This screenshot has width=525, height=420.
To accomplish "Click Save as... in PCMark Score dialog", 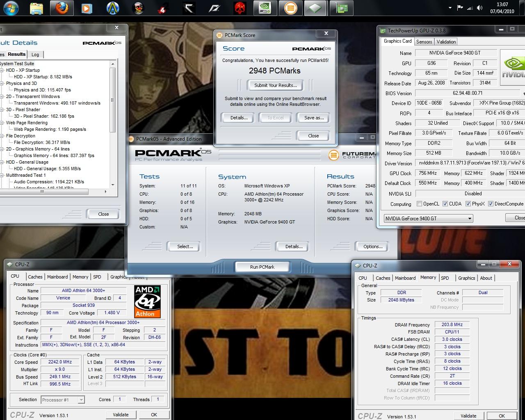I will [x=314, y=118].
